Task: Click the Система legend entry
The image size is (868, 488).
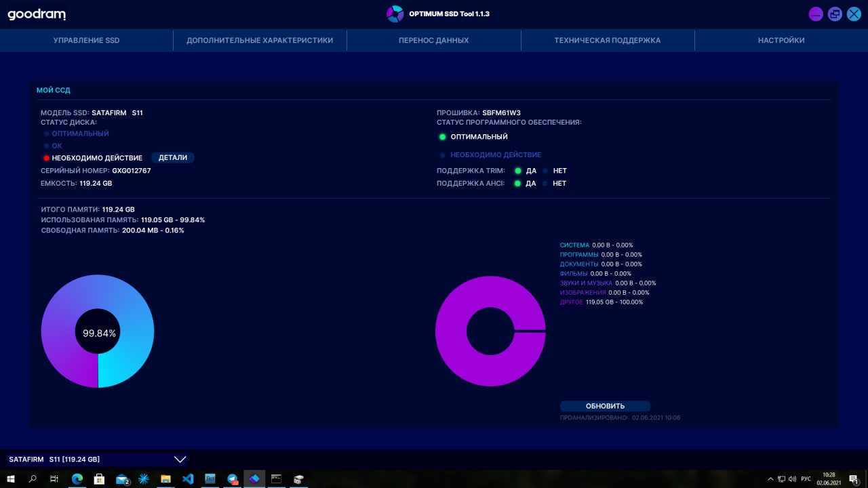Action: coord(596,245)
